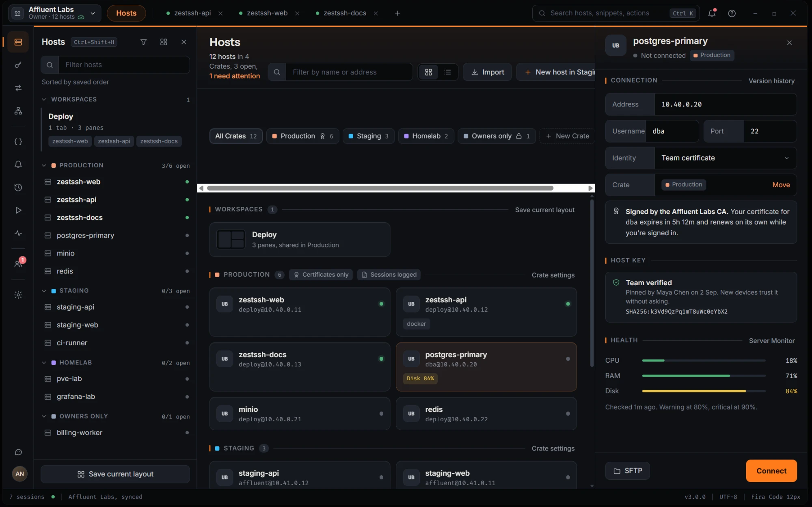Click the grid layout icon in Hosts panel header
This screenshot has width=812, height=507.
[x=164, y=42]
